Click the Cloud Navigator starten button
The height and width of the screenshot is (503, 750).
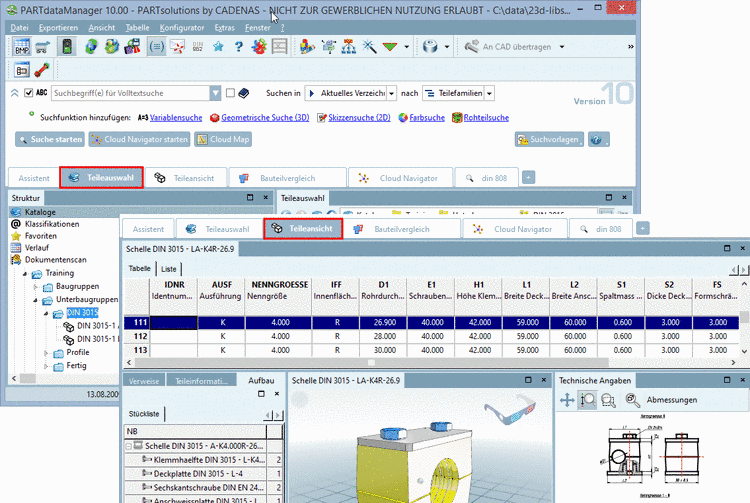click(139, 139)
